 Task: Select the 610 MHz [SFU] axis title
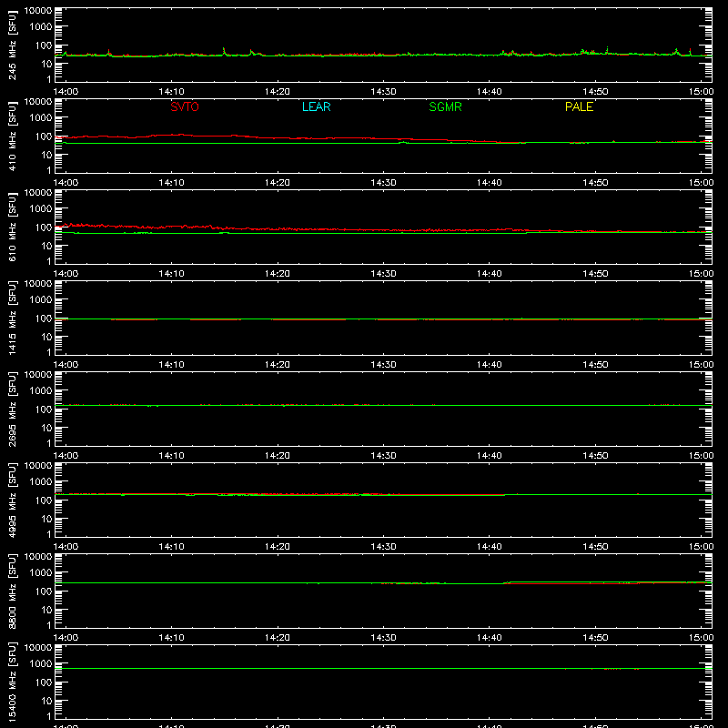pyautogui.click(x=12, y=227)
